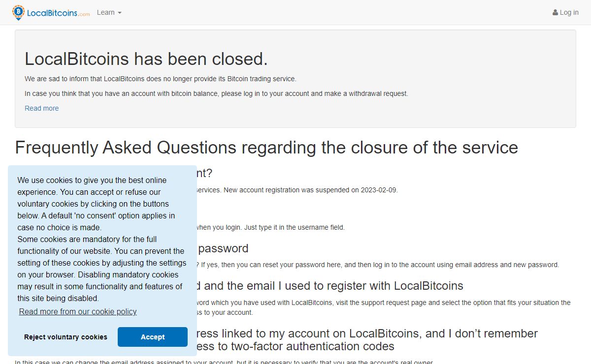Accept the cookies
591x364 pixels.
click(152, 337)
